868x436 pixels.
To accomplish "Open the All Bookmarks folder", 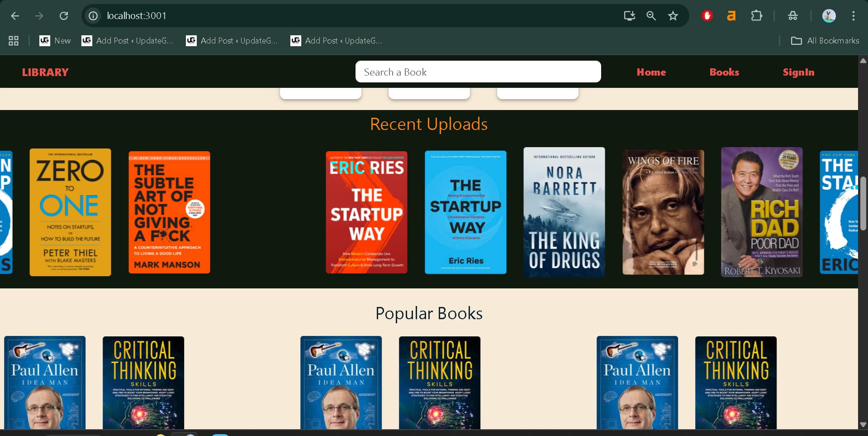I will tap(825, 41).
